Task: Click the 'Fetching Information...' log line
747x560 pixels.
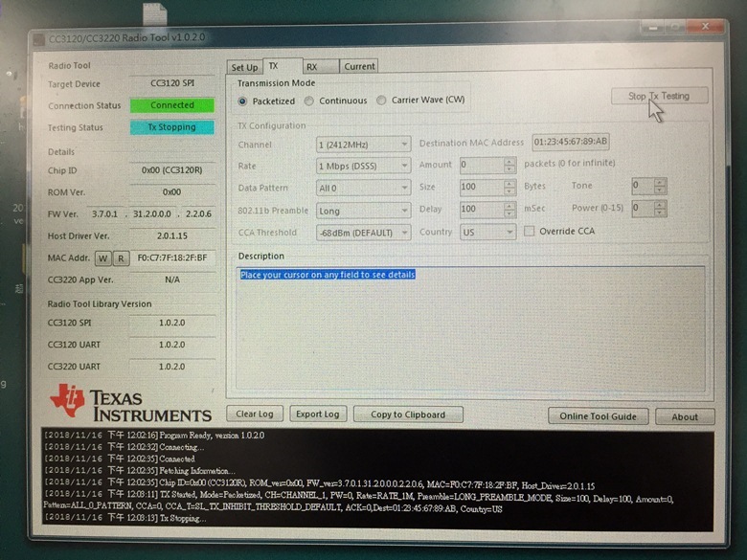Action: point(140,470)
